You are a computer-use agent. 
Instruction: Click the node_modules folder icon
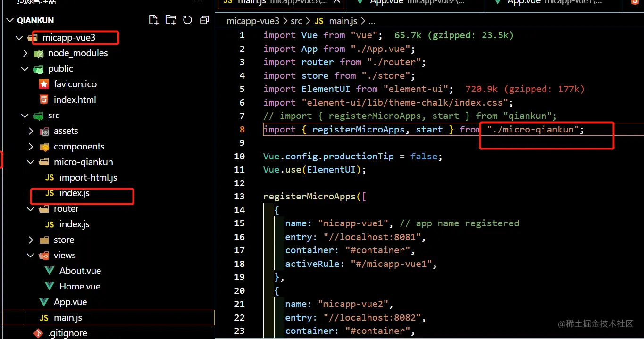click(39, 53)
